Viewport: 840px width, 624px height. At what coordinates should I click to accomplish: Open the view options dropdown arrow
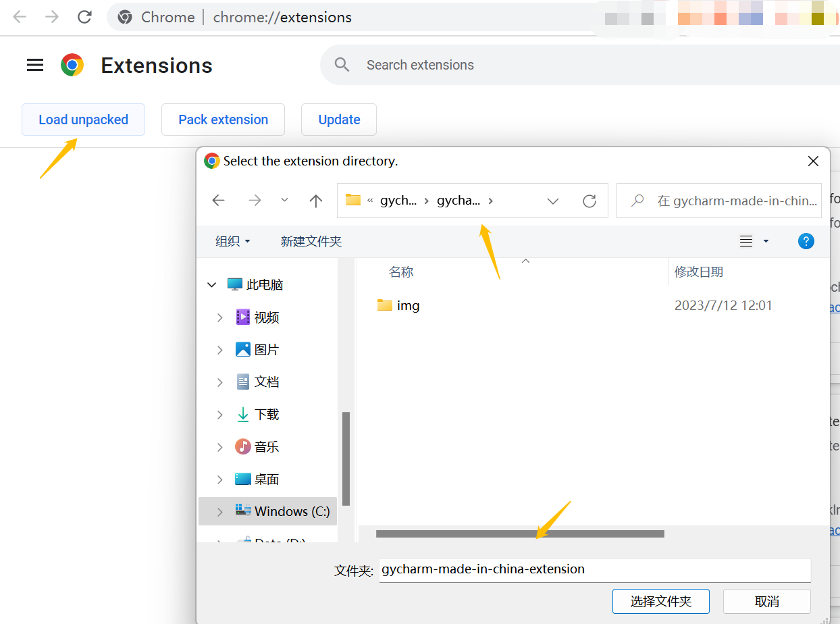click(x=766, y=241)
